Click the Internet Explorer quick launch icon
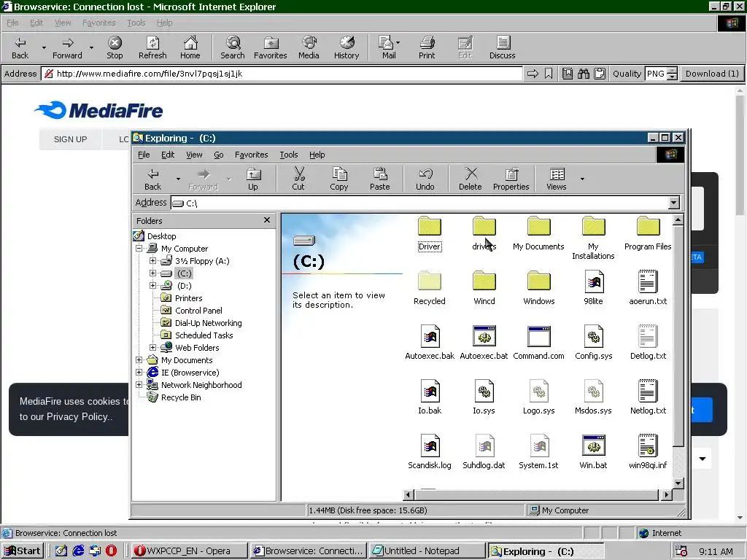Viewport: 747px width, 560px height. [x=78, y=551]
